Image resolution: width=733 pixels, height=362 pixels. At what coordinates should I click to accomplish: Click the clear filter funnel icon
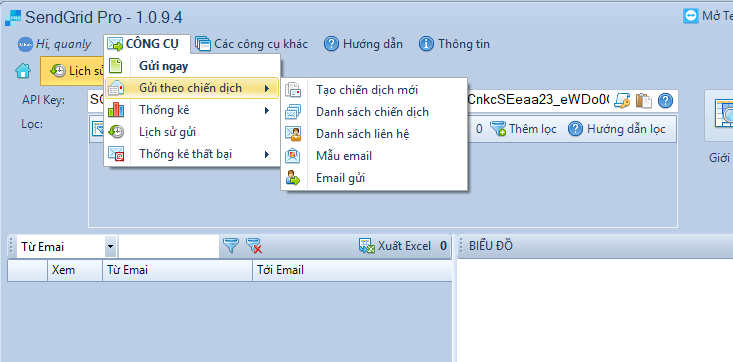click(254, 246)
